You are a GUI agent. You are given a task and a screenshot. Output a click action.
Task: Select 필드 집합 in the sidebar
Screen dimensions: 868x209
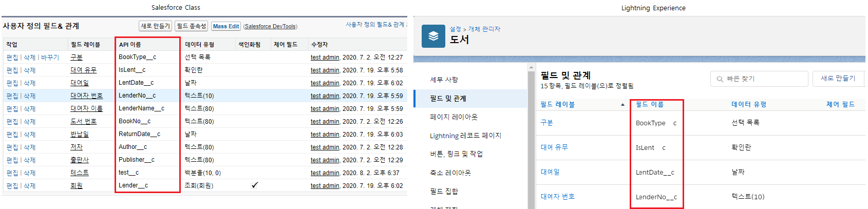(444, 192)
